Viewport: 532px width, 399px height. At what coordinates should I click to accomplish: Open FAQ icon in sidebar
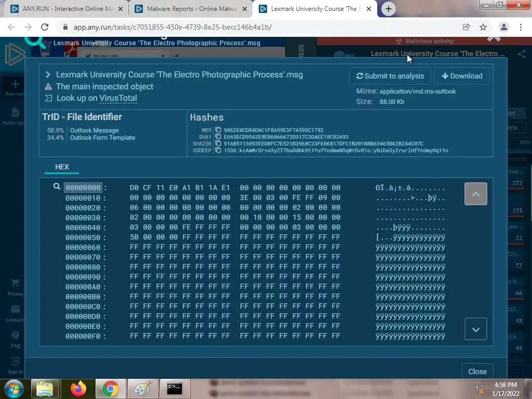(x=15, y=335)
